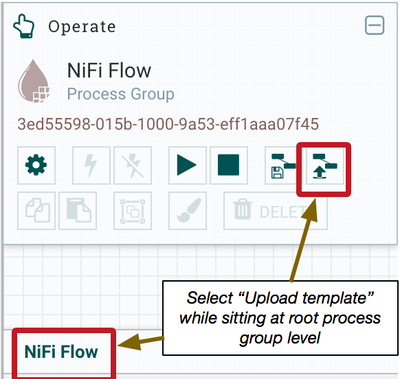Open the process group configuration gear

[36, 165]
